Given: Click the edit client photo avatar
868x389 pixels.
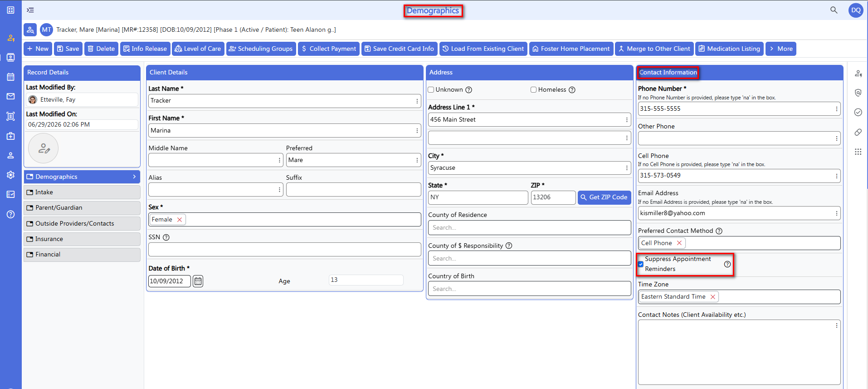Looking at the screenshot, I should (x=44, y=148).
